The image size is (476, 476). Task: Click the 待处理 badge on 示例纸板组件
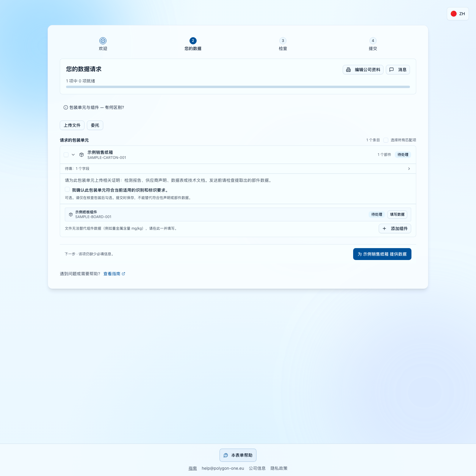pos(377,214)
